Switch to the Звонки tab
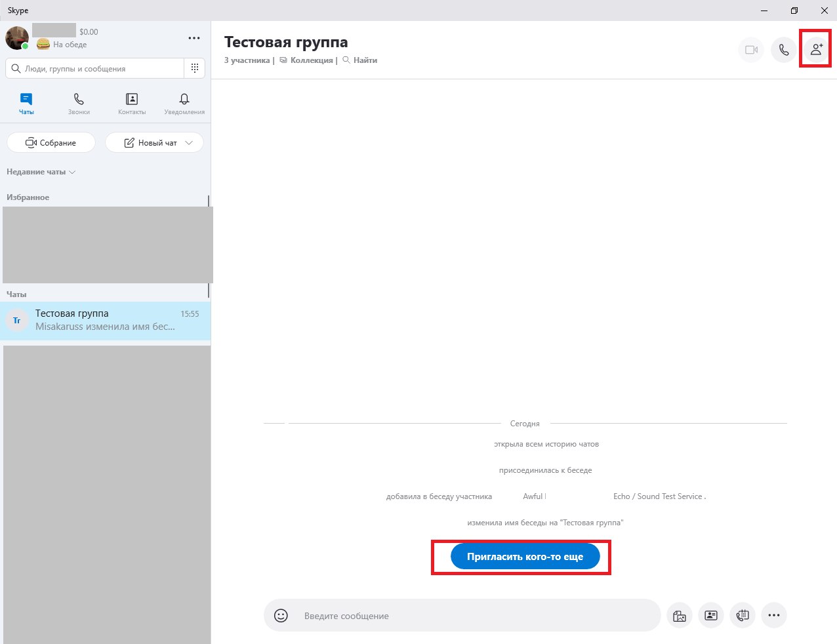 79,104
